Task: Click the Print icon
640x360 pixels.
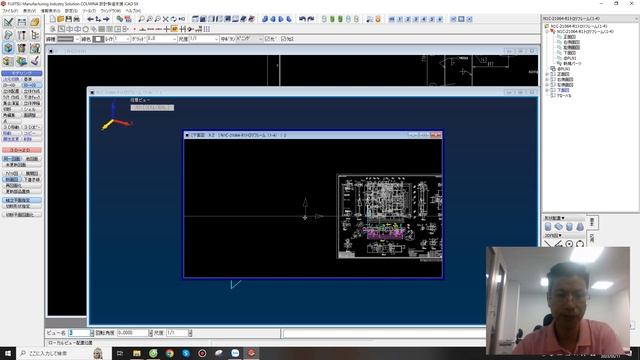Action: tap(76, 19)
